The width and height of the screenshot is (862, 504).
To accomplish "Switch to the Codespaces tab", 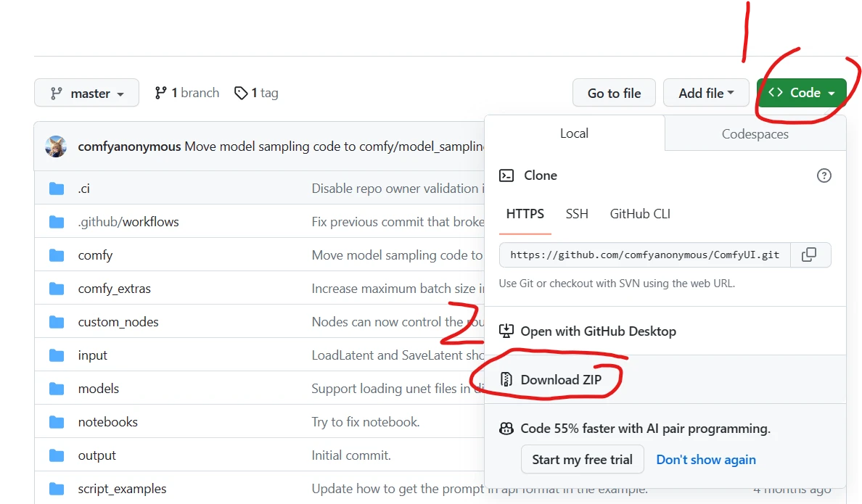I will click(x=755, y=134).
